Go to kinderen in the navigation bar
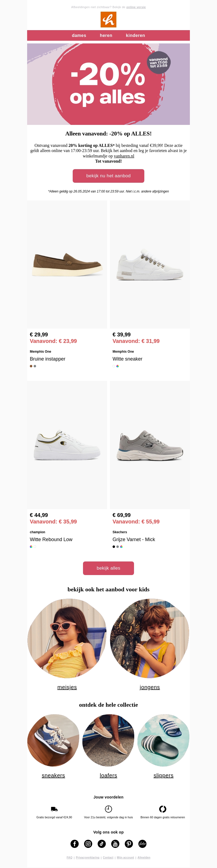The image size is (217, 868). [x=135, y=35]
